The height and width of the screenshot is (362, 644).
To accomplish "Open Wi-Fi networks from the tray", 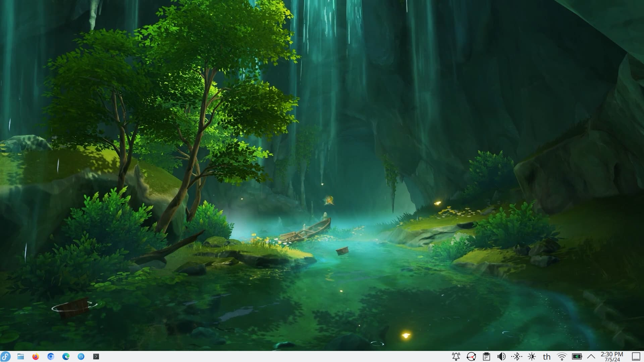I will coord(562,356).
